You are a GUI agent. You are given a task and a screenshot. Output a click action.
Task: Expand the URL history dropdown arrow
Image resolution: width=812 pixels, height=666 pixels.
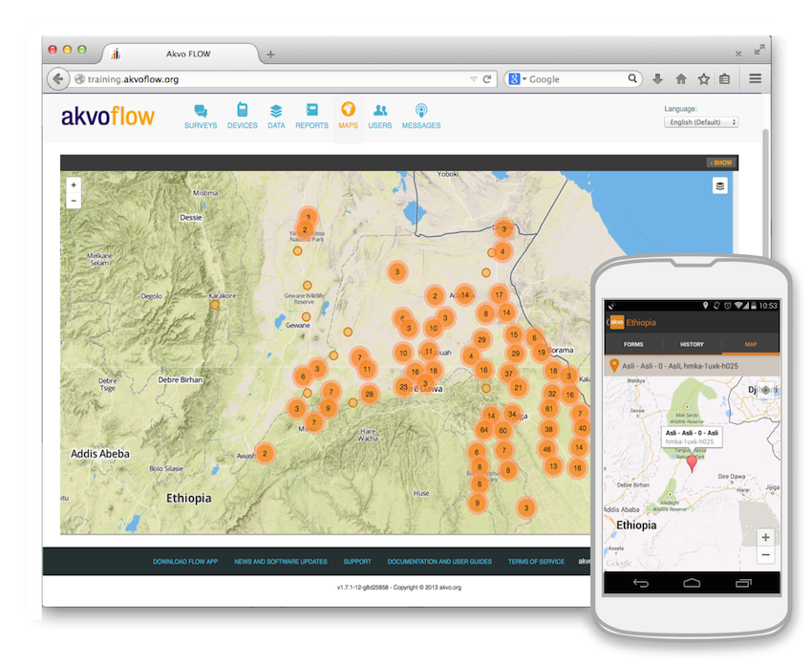pos(473,79)
